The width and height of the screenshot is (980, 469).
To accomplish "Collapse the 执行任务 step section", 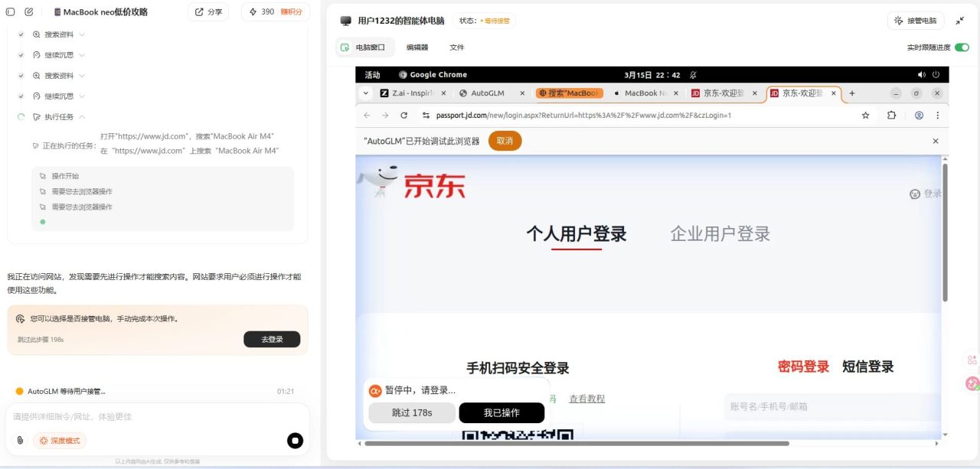I will pyautogui.click(x=82, y=117).
